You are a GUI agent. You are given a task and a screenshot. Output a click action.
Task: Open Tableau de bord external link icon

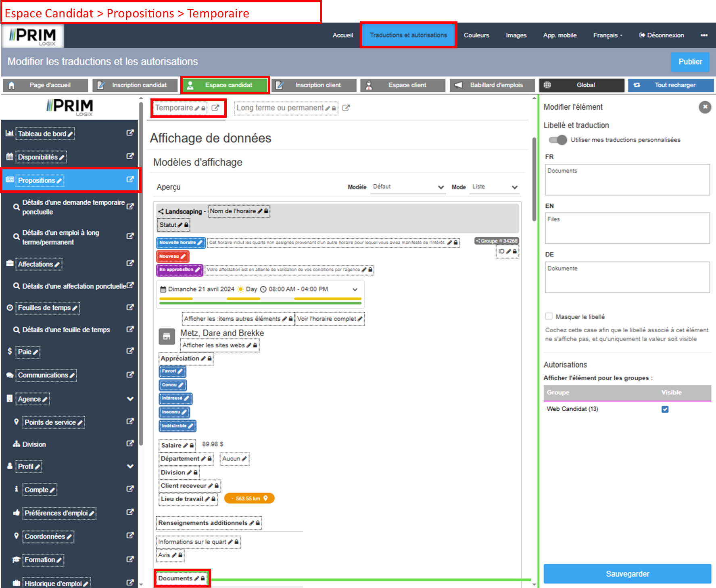coord(130,133)
